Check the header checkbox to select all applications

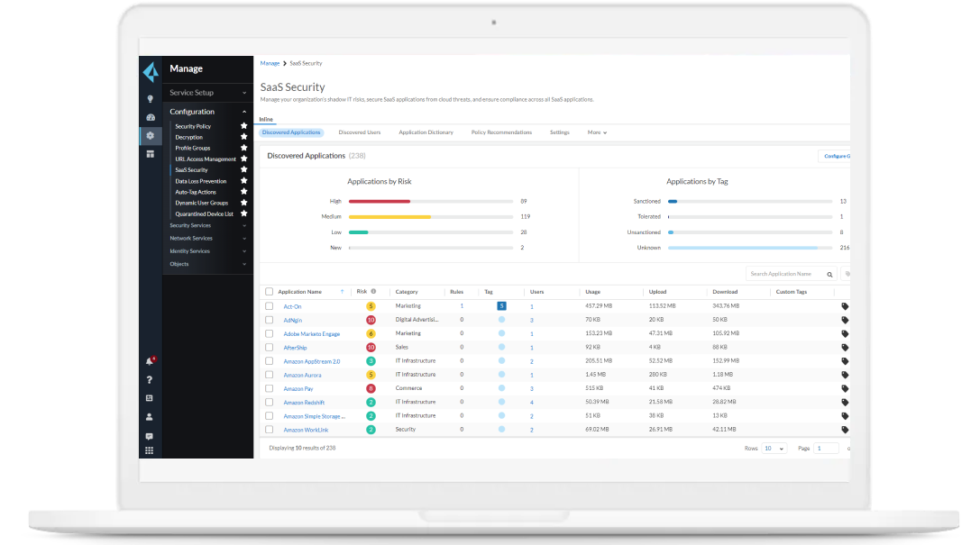(x=268, y=291)
